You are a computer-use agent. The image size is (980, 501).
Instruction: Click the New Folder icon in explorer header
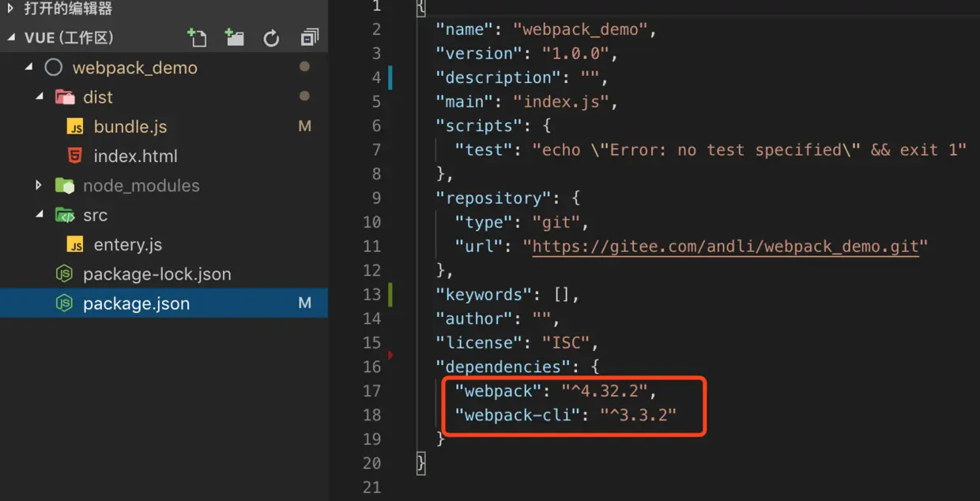234,37
